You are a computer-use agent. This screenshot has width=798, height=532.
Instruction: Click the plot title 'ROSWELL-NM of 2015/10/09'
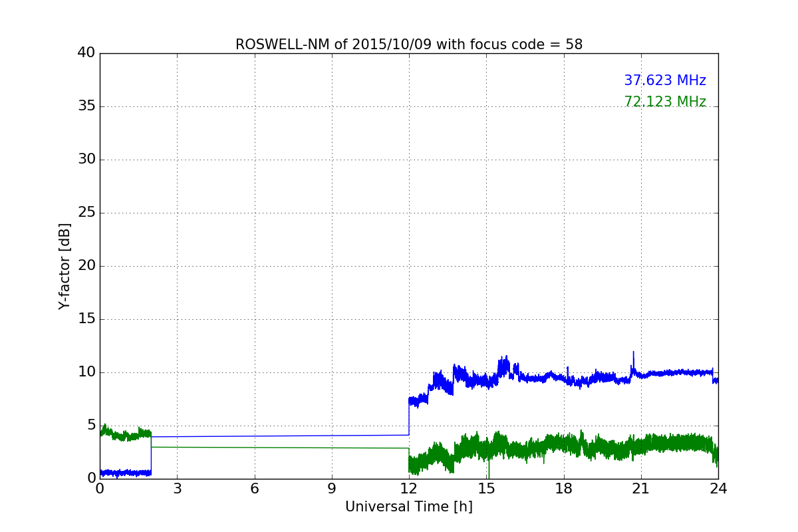point(409,45)
